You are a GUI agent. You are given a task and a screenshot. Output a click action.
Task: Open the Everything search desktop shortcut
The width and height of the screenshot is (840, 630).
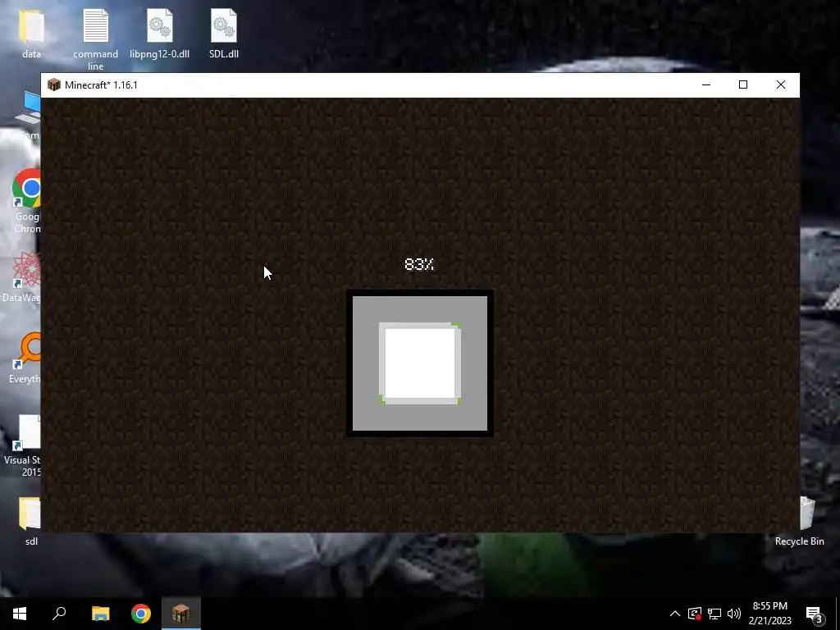[x=25, y=358]
